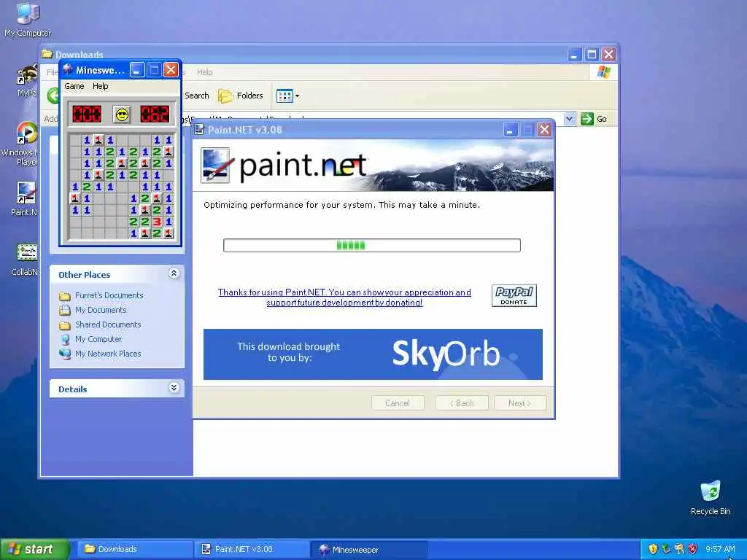Viewport: 747px width, 560px height.
Task: Switch to Minesweeper taskbar button
Action: pyautogui.click(x=368, y=550)
